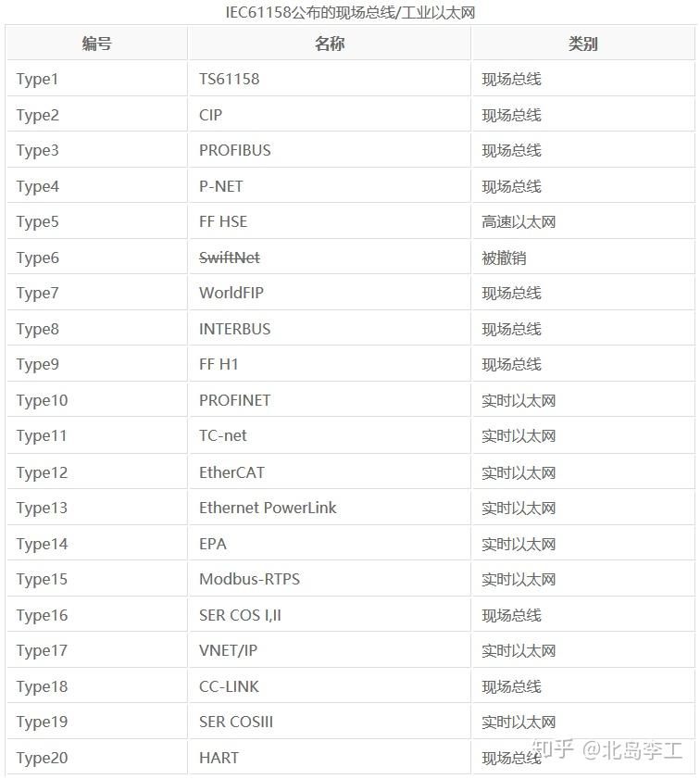Click the 被撤销 category cell

pos(504,258)
